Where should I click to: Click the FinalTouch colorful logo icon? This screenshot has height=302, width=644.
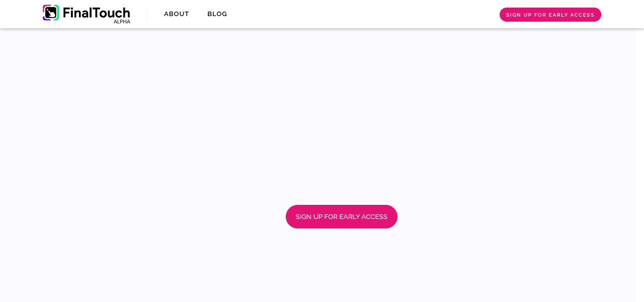click(x=51, y=13)
